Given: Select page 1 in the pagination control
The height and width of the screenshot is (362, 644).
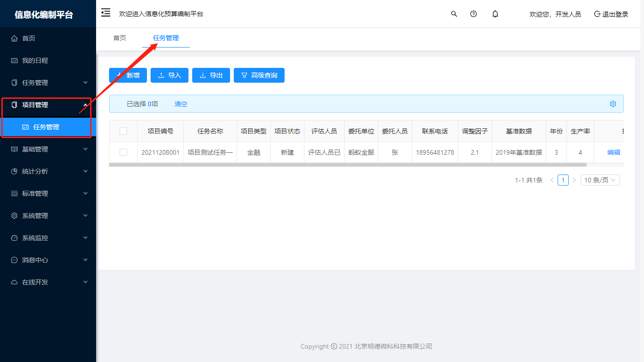Looking at the screenshot, I should point(563,180).
